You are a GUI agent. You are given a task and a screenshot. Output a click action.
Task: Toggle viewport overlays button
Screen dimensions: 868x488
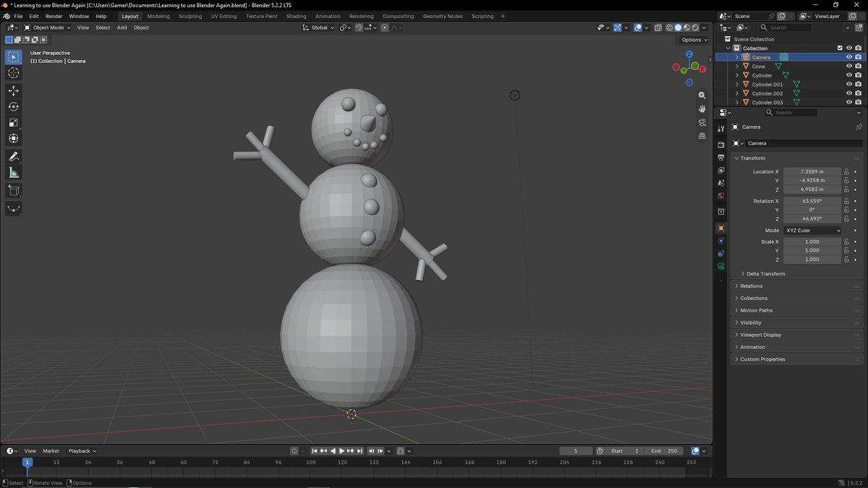(637, 27)
